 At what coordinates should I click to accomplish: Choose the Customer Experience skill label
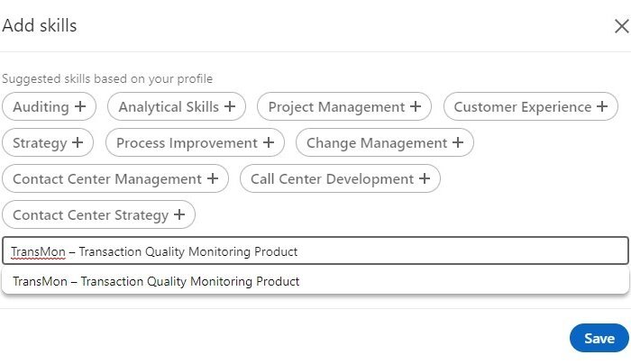[x=523, y=107]
